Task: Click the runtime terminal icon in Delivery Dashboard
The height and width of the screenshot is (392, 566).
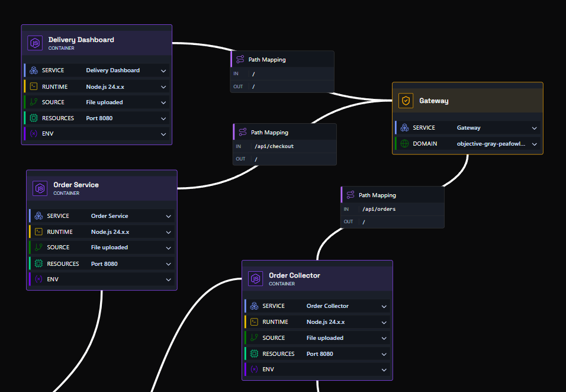Action: click(34, 86)
